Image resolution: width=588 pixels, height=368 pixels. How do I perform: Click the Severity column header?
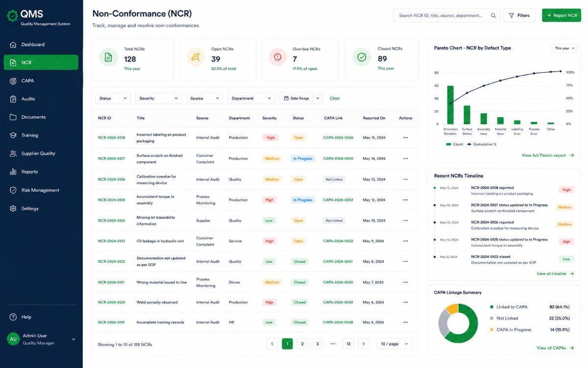[x=269, y=118]
